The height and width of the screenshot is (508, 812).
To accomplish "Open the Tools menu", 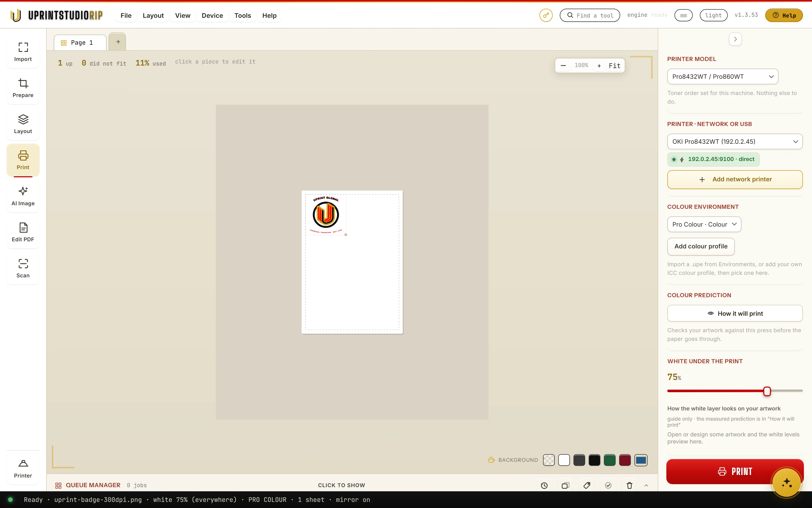I will click(243, 15).
